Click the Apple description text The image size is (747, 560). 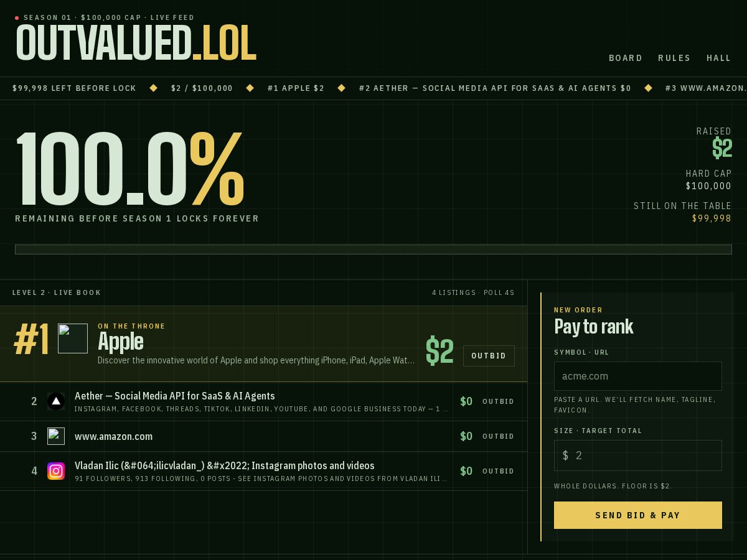(256, 360)
